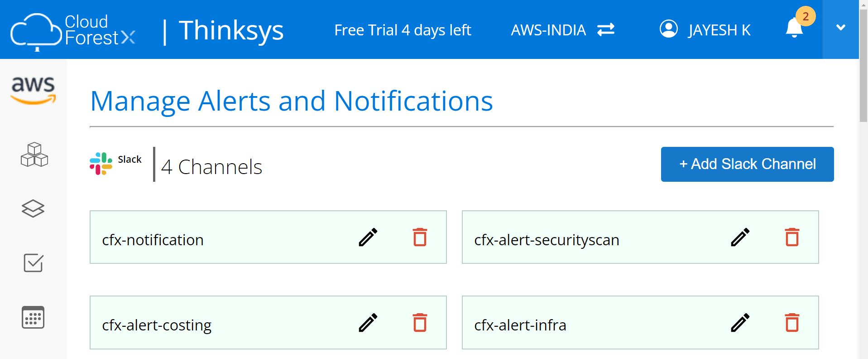The image size is (868, 359).
Task: Click the Free Trial 4 days left link
Action: [403, 29]
